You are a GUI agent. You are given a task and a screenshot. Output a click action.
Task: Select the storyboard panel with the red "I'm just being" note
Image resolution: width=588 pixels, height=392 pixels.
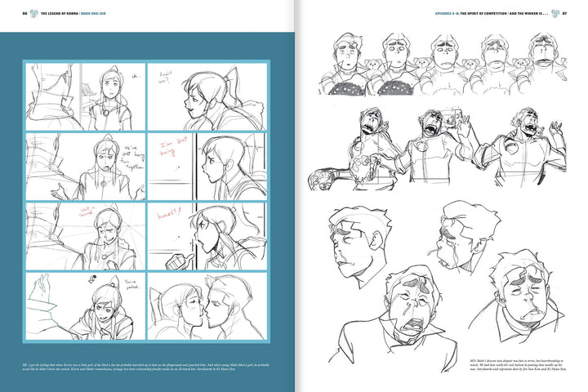pyautogui.click(x=207, y=167)
